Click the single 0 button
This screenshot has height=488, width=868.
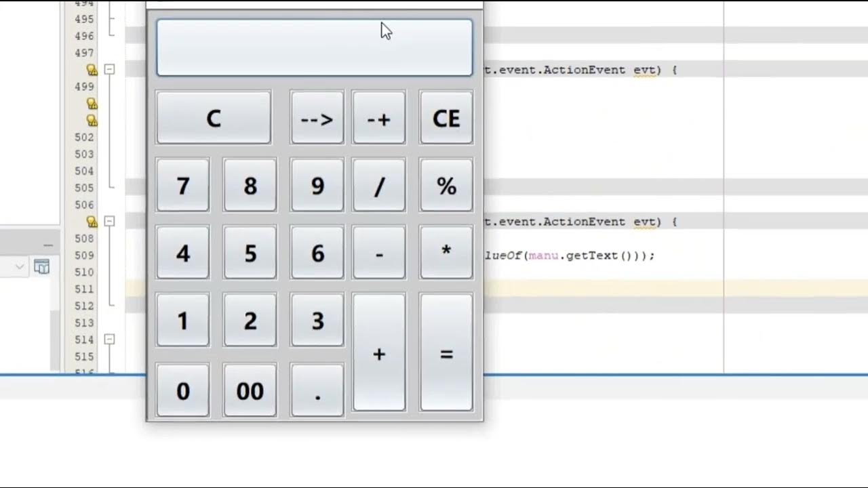[x=183, y=390]
